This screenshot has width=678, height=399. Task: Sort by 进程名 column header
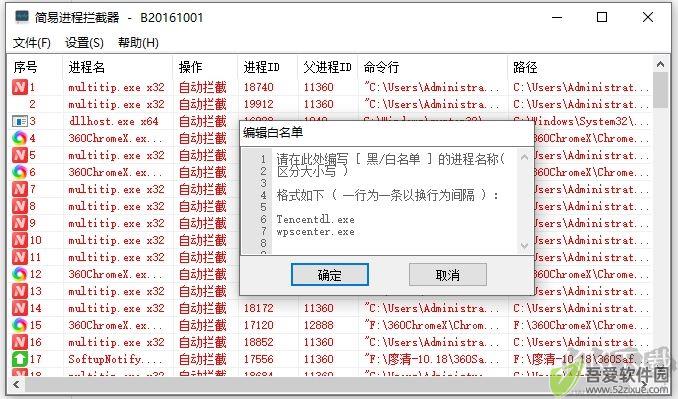point(118,67)
